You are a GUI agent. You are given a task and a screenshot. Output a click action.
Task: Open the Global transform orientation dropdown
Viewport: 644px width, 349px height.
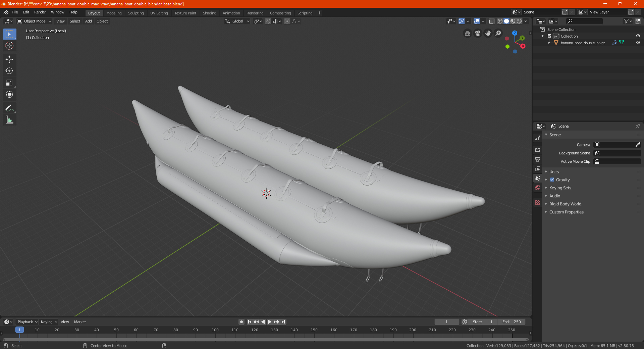click(237, 21)
